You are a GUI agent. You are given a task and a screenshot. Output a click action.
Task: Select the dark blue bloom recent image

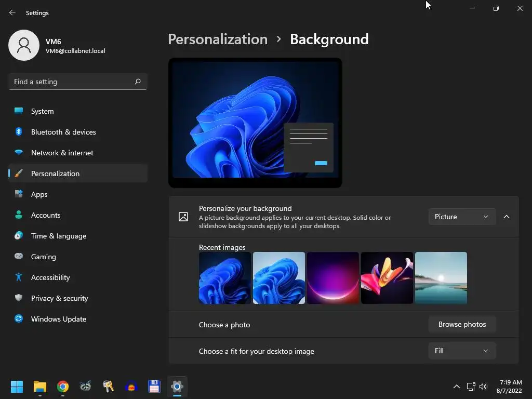(225, 278)
